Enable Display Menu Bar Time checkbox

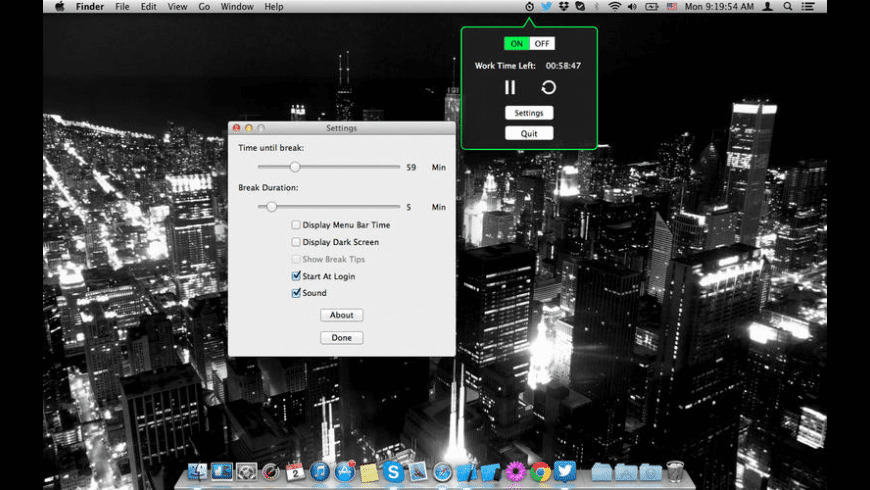tap(296, 225)
